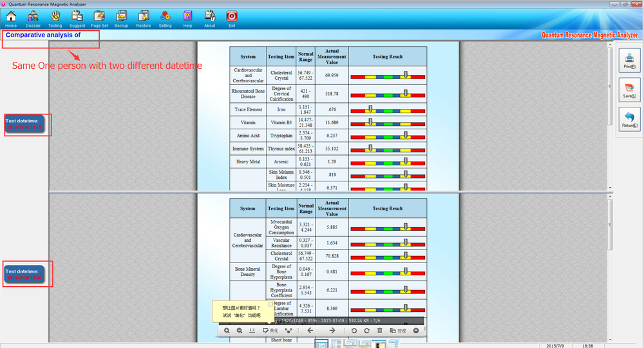
Task: Open the Suggest toolbar icon
Action: pyautogui.click(x=77, y=19)
